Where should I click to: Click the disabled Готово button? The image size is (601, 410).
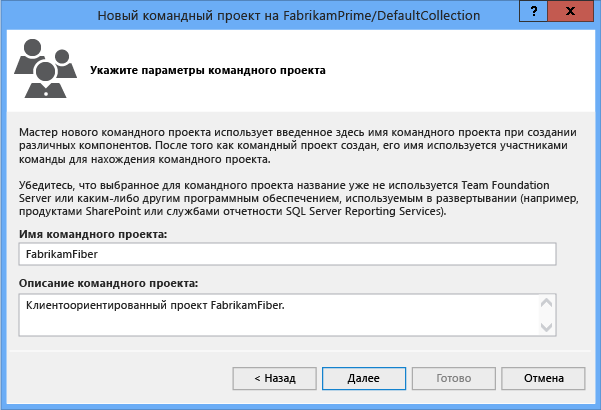coord(453,379)
